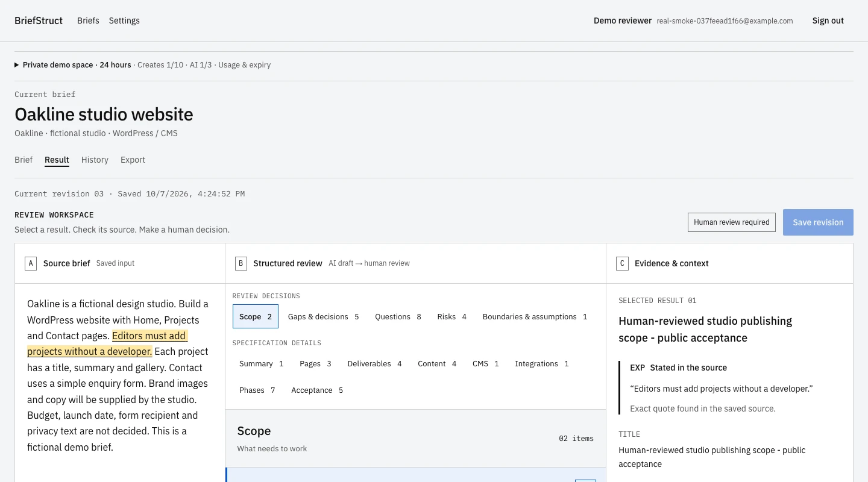This screenshot has width=868, height=482.
Task: Click the B badge beside Structured review
Action: click(241, 263)
